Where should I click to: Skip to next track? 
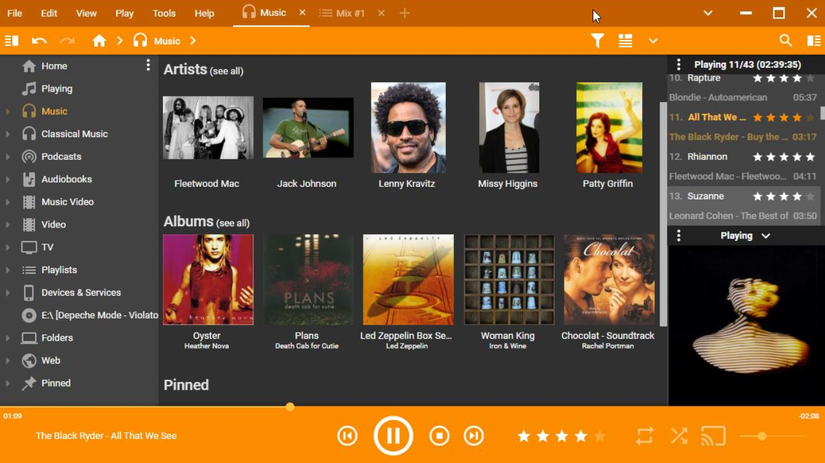click(x=474, y=436)
